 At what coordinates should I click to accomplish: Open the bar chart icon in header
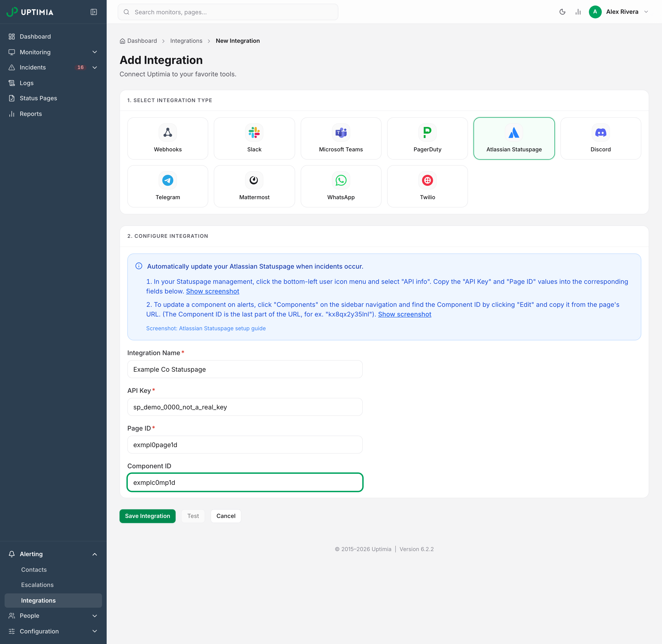pos(578,12)
